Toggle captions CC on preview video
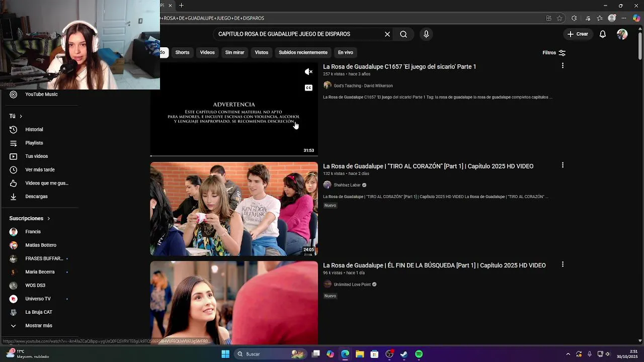The height and width of the screenshot is (362, 644). [x=308, y=87]
